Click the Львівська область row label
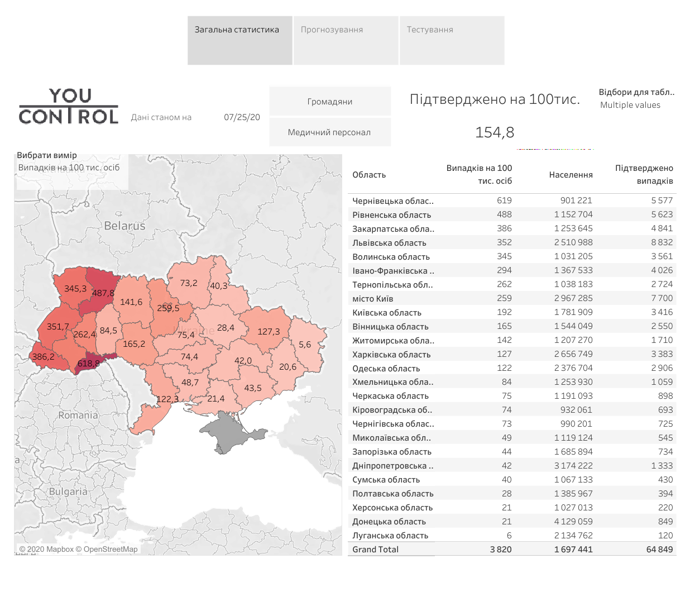This screenshot has width=690, height=616. coord(389,243)
